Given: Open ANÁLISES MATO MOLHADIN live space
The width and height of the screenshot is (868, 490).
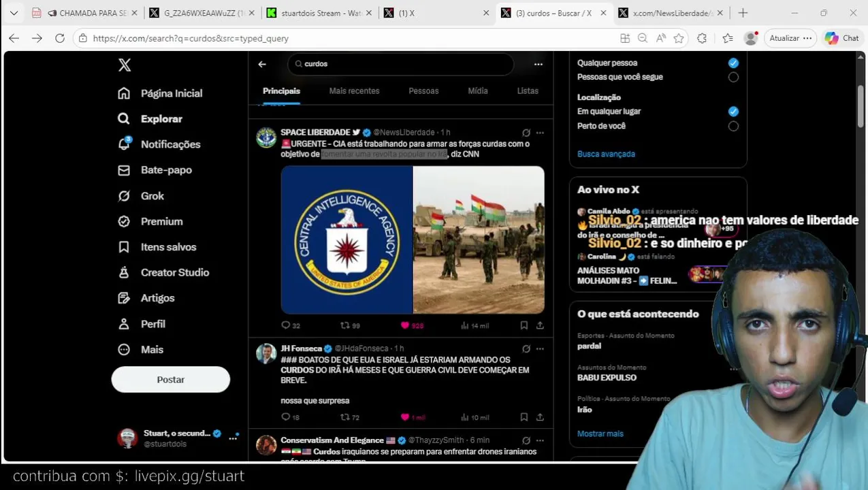Looking at the screenshot, I should coord(627,276).
